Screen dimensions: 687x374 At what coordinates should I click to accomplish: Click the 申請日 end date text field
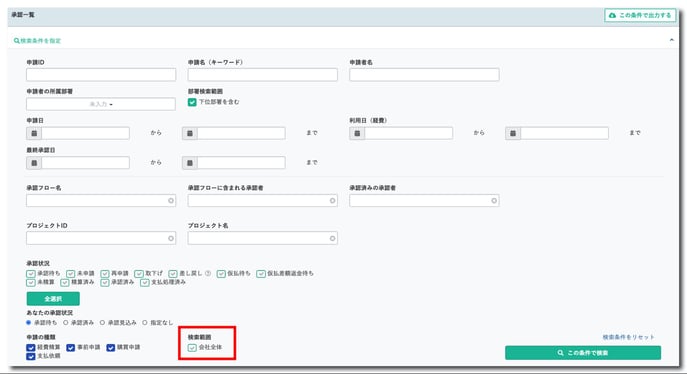point(241,133)
